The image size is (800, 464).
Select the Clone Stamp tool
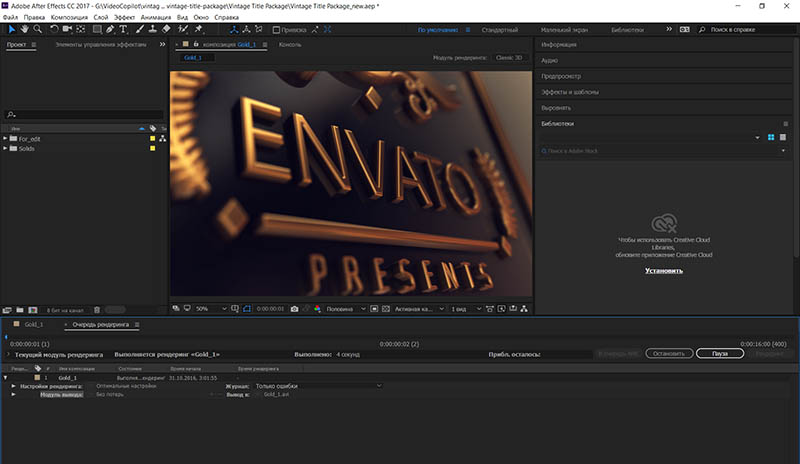[153, 30]
